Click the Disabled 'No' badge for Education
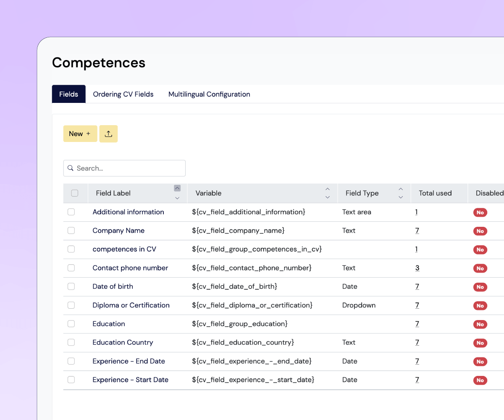Viewport: 504px width, 420px height. (480, 324)
